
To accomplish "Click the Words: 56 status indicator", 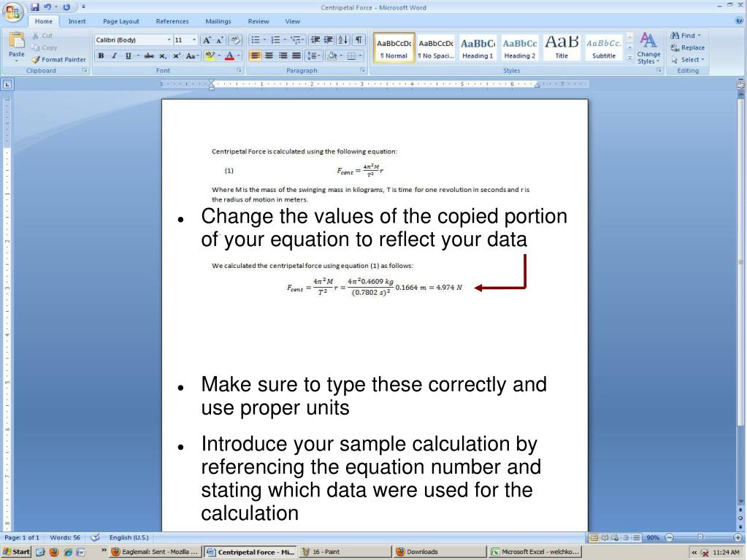I will [65, 537].
